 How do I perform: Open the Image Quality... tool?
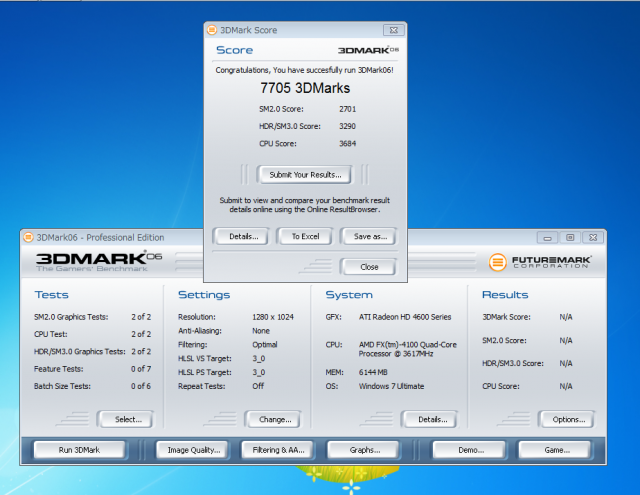click(192, 450)
